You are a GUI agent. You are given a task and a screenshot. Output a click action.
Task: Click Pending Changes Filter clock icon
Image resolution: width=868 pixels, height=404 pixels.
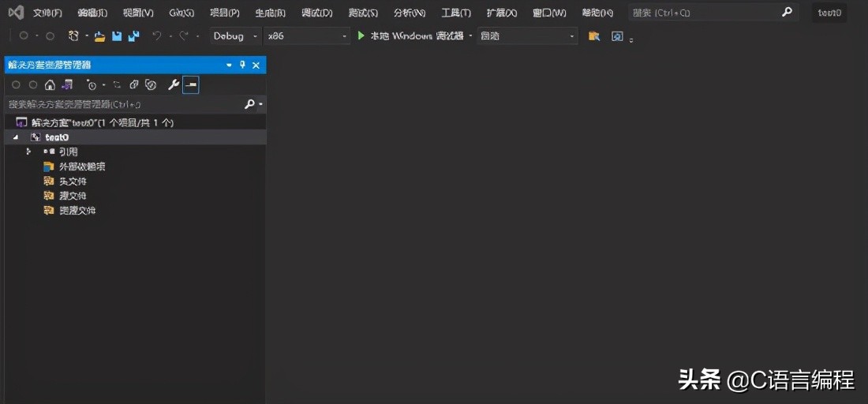92,84
